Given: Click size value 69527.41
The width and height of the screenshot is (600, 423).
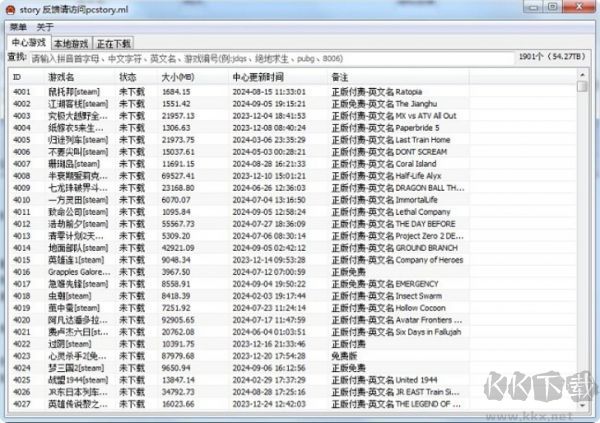Looking at the screenshot, I should click(178, 176).
